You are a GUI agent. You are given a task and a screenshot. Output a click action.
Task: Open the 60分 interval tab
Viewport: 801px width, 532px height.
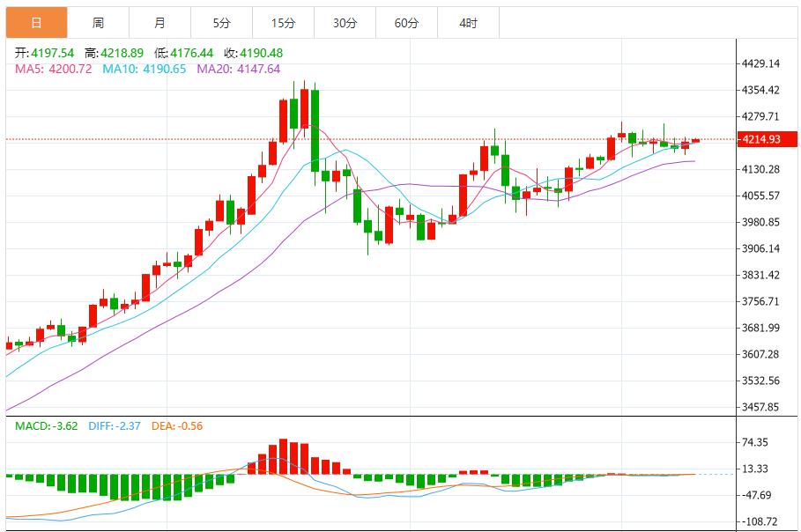pyautogui.click(x=406, y=23)
